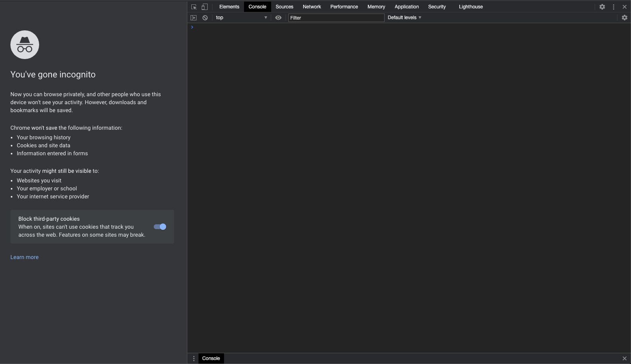Open the Application tab
Viewport: 631px width, 364px height.
coord(407,7)
